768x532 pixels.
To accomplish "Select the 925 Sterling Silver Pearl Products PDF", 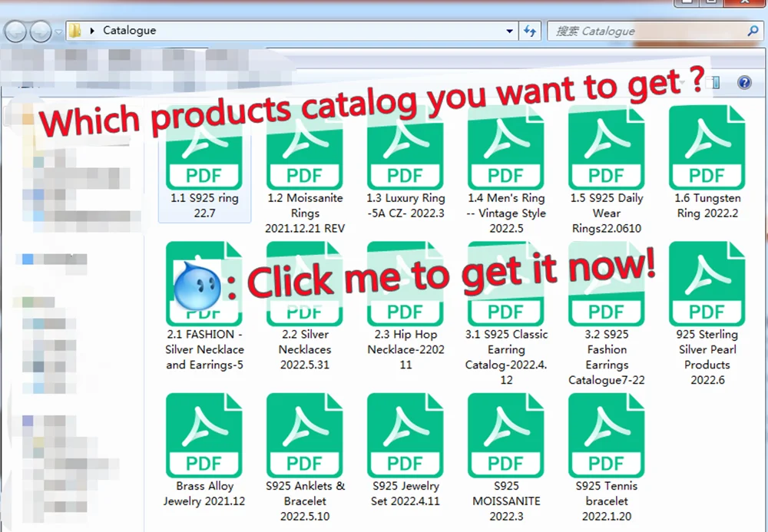I will pyautogui.click(x=707, y=313).
